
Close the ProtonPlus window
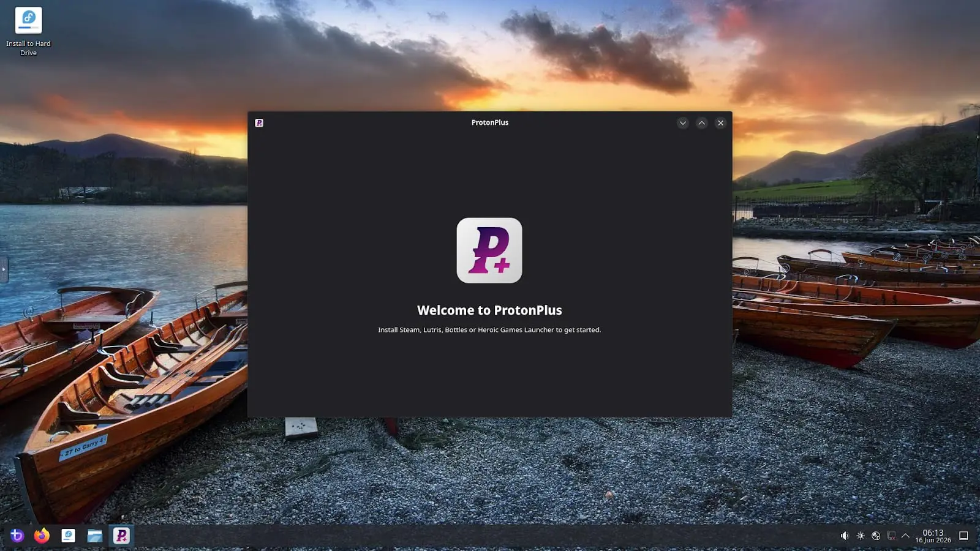[x=720, y=123]
